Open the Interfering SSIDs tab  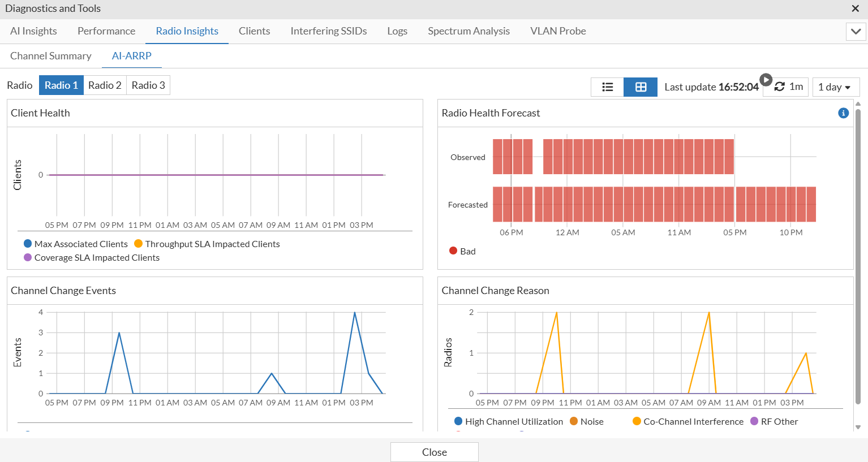pyautogui.click(x=328, y=31)
